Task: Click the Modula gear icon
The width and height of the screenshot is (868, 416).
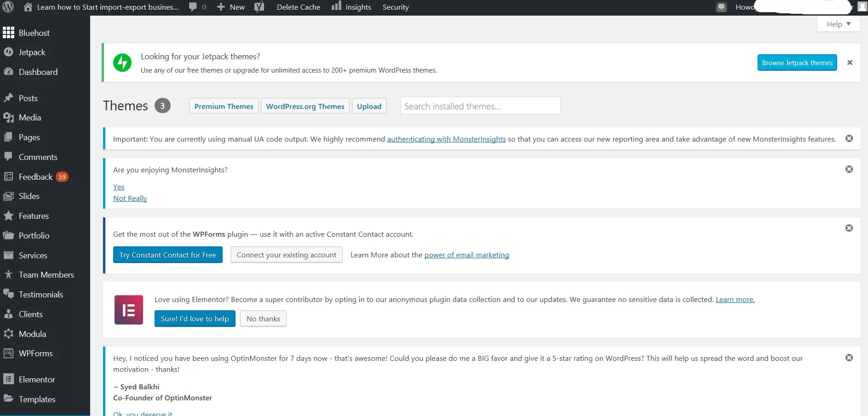Action: coord(8,334)
